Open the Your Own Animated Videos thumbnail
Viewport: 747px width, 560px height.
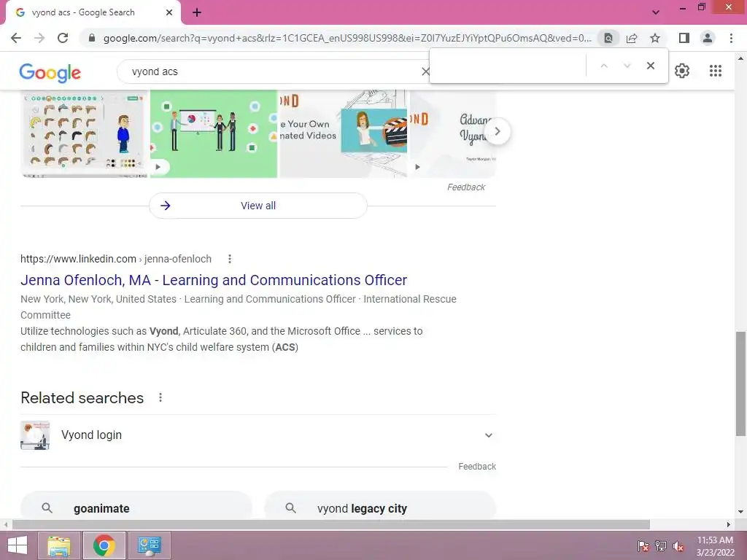(x=344, y=134)
